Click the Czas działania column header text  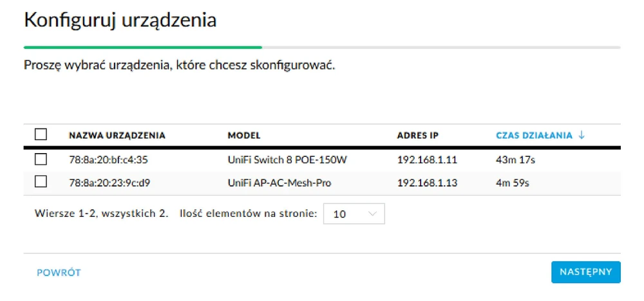(534, 136)
